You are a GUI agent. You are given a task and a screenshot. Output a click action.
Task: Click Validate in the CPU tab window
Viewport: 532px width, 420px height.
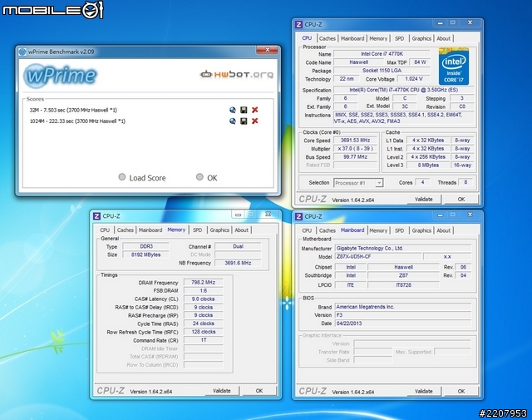click(x=423, y=200)
